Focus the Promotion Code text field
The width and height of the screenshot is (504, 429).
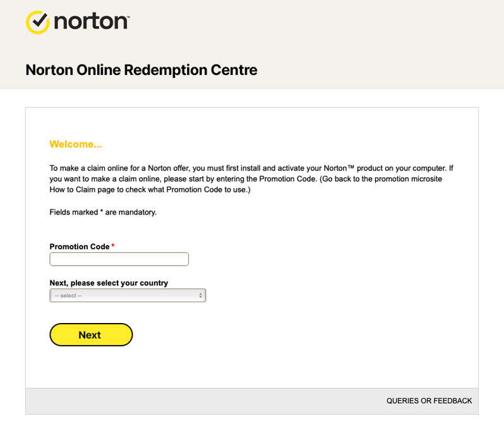[x=119, y=259]
